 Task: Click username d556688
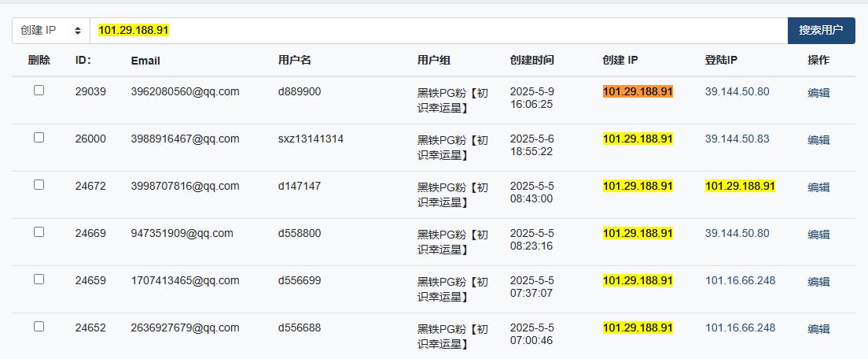299,328
